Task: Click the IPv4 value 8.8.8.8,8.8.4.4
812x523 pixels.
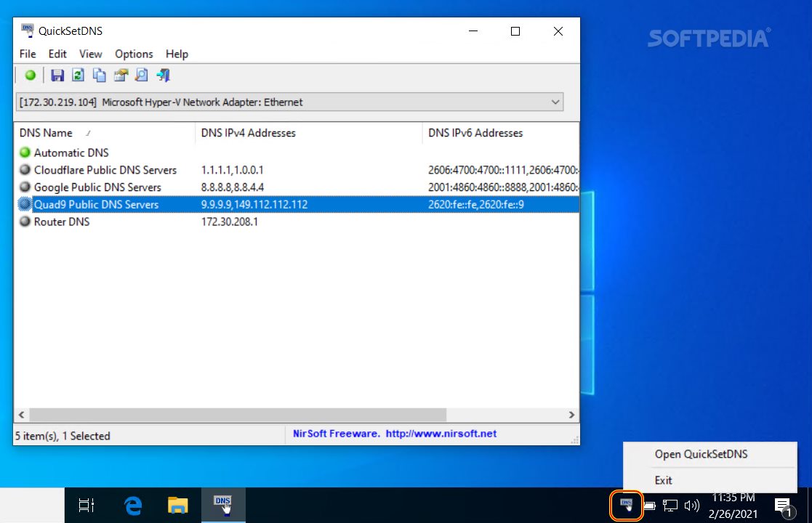Action: point(233,187)
